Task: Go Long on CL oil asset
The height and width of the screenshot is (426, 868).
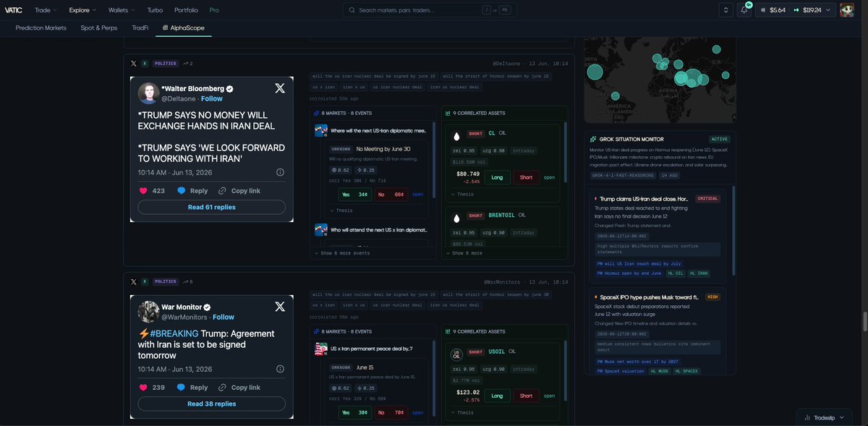Action: coord(497,177)
